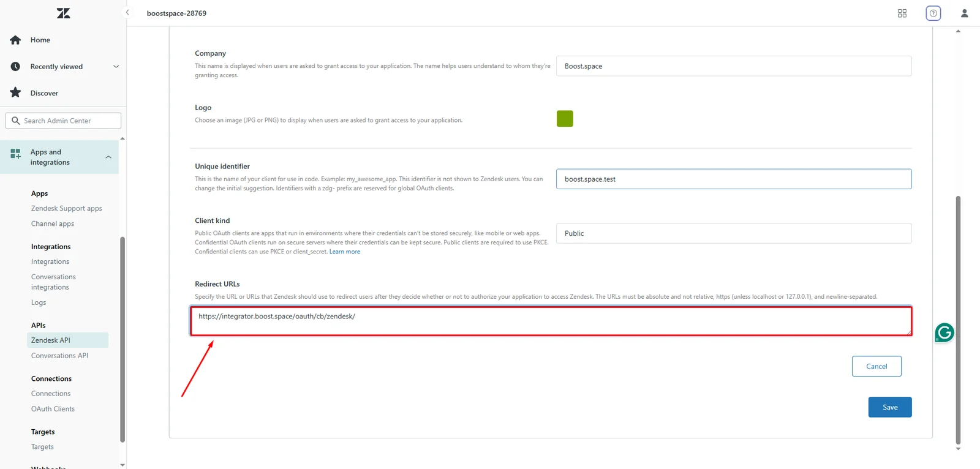
Task: Follow the Learn more link
Action: pyautogui.click(x=345, y=252)
